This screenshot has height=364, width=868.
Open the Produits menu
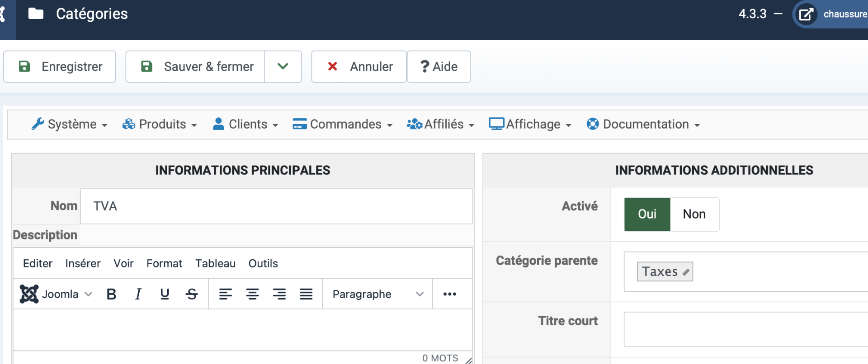click(160, 124)
